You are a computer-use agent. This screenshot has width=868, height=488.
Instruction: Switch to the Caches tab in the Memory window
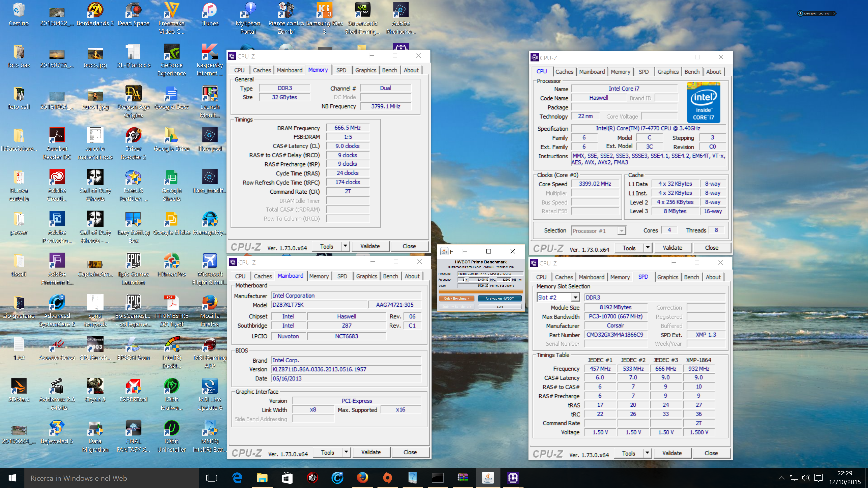pos(262,70)
